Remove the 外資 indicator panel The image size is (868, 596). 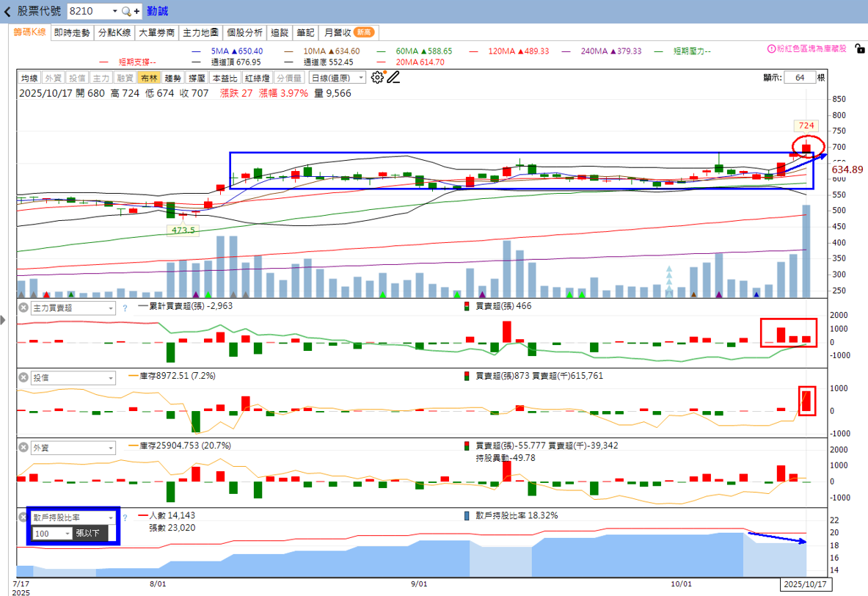tap(23, 447)
